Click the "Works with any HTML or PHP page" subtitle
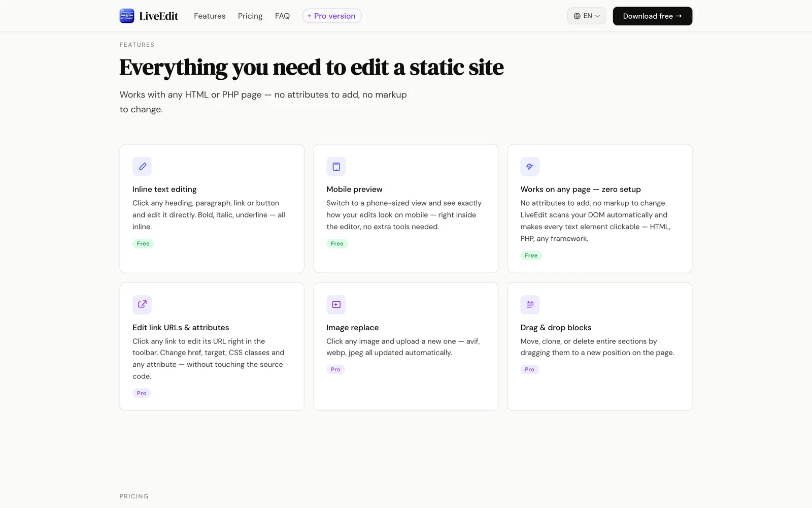This screenshot has height=508, width=812. tap(263, 102)
